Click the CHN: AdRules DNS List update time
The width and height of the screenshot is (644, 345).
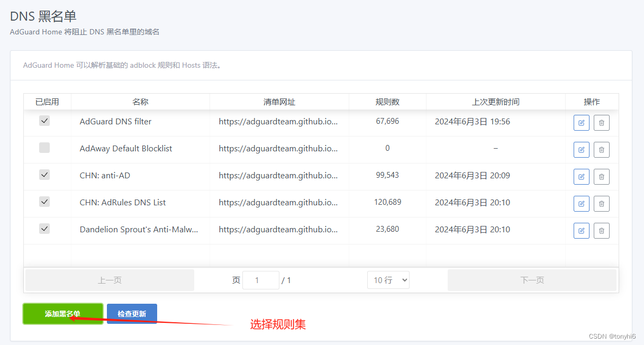coord(473,202)
